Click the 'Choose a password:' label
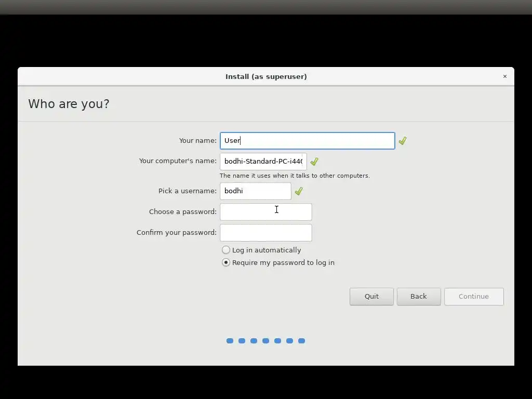The width and height of the screenshot is (532, 399). pos(182,212)
